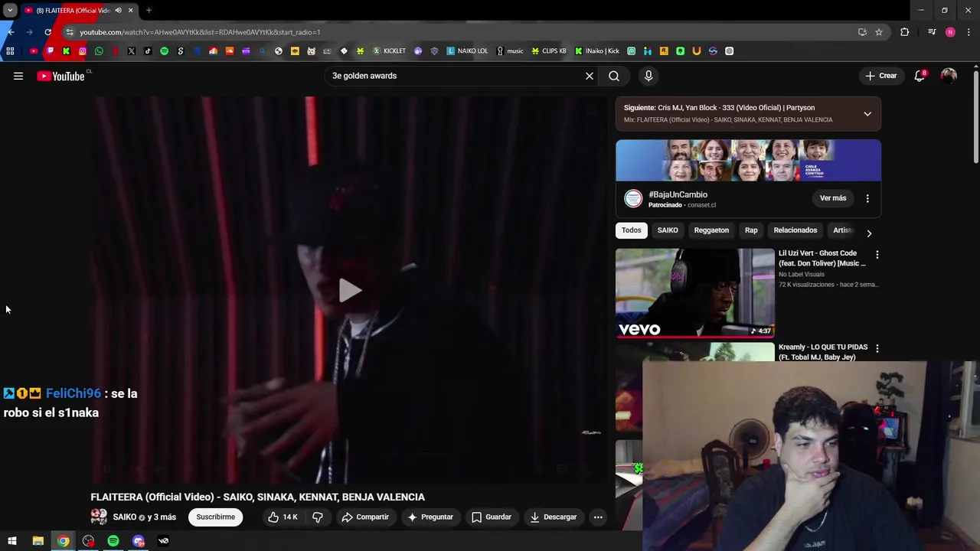This screenshot has width=980, height=551.
Task: Open the Chrome three-dot menu
Action: pos(969,32)
